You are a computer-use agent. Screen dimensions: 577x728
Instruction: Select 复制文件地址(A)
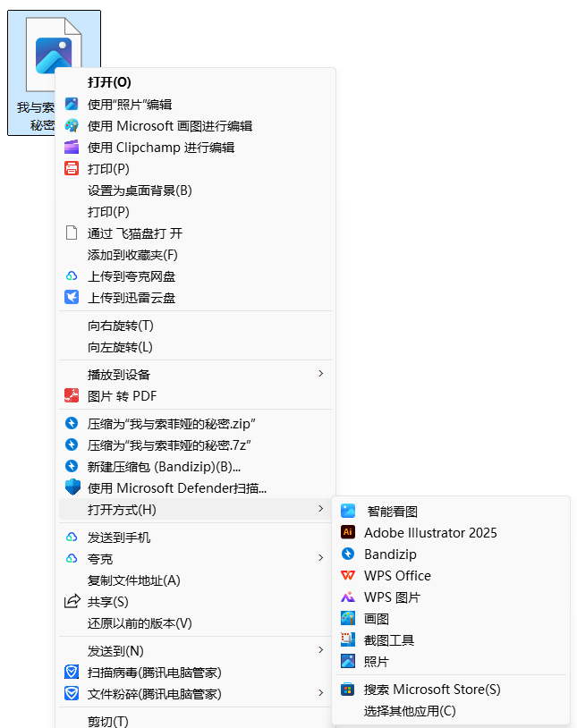tap(196, 580)
